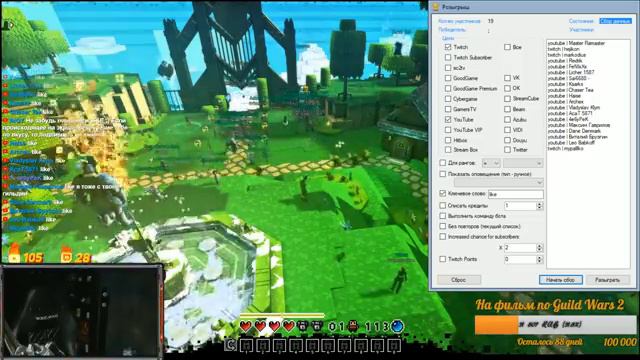Screen dimensions: 640x360
Task: Enable the GoodGame checkbox
Action: [448, 78]
